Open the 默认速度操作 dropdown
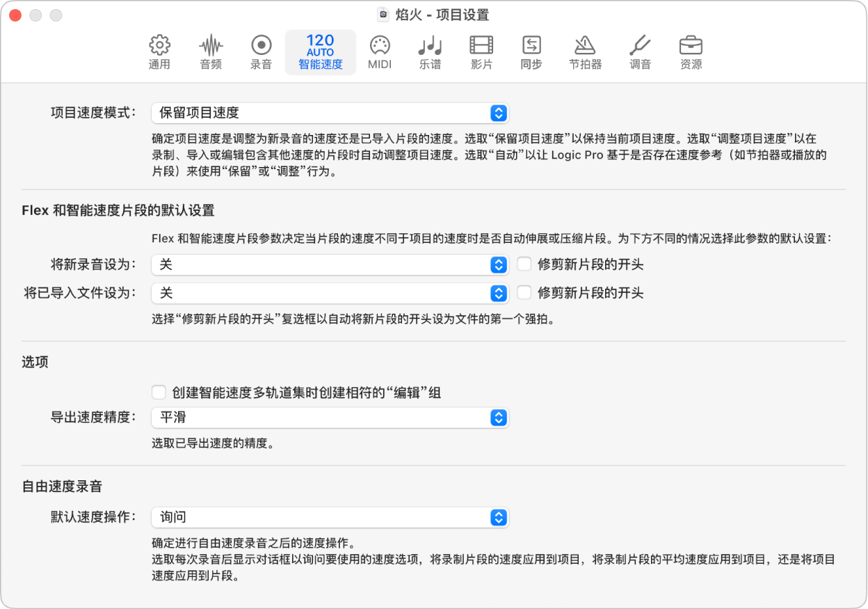Image resolution: width=868 pixels, height=609 pixels. click(x=330, y=517)
